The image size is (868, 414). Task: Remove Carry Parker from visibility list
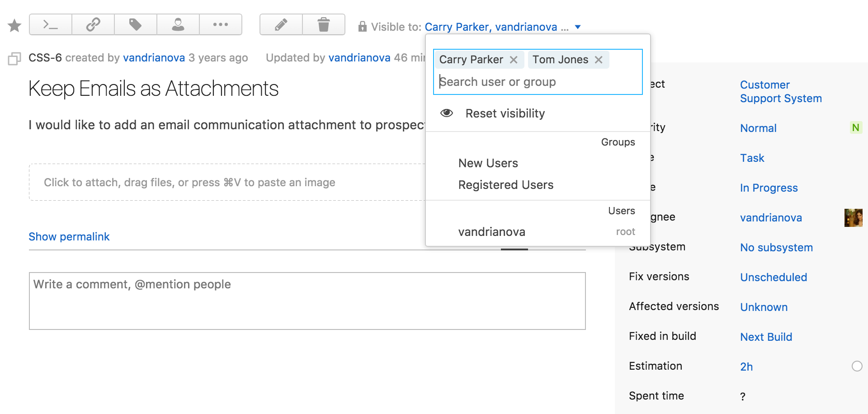pos(514,60)
